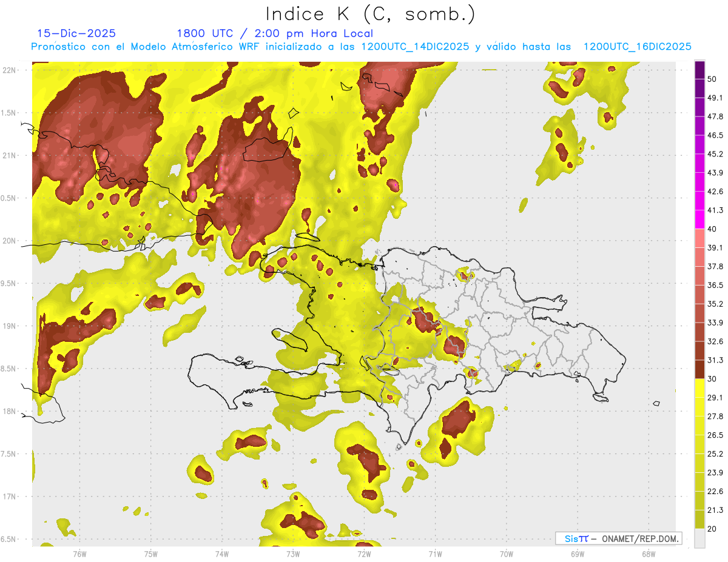Click the "69W" longitude label

577,554
